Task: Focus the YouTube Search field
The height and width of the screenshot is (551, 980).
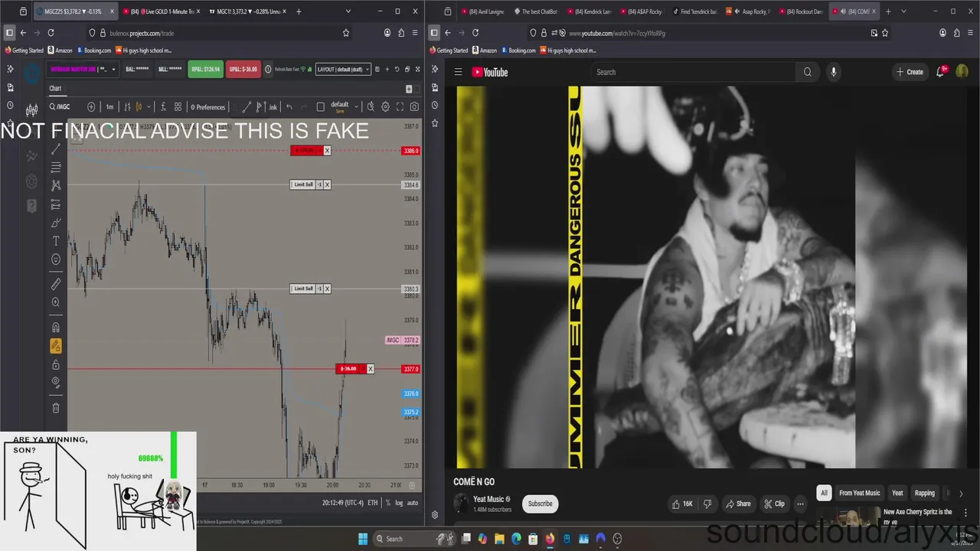Action: pos(693,72)
